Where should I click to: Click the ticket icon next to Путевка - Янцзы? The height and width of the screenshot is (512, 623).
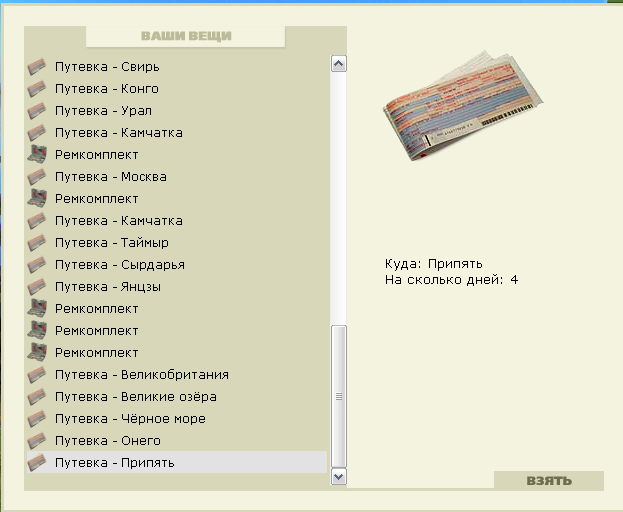pyautogui.click(x=37, y=287)
